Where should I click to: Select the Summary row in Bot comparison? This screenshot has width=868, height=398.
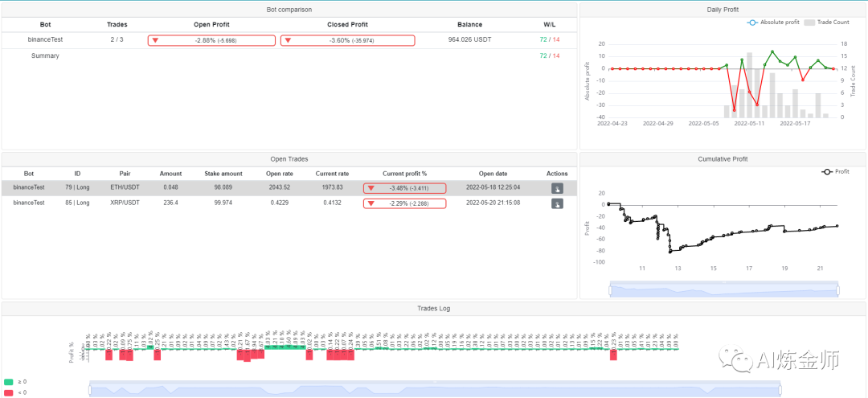289,56
